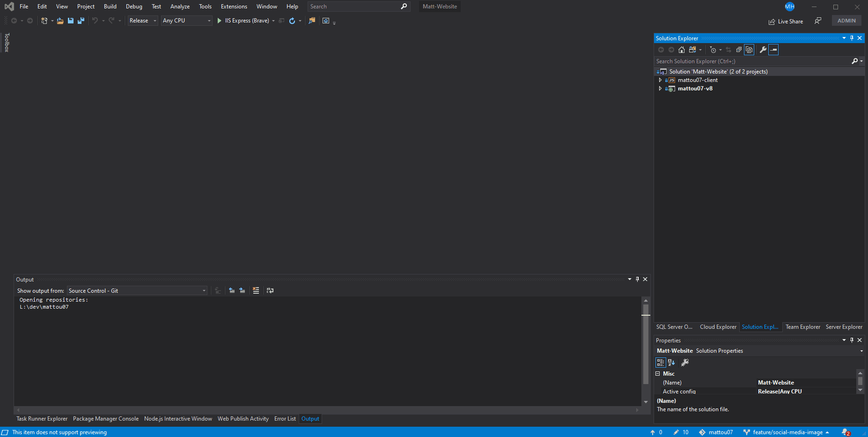
Task: Open the IIS Express (Brave) dropdown arrow
Action: tap(273, 21)
